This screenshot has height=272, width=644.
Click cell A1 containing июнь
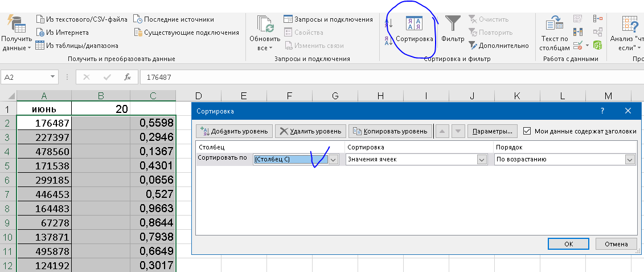[x=44, y=109]
